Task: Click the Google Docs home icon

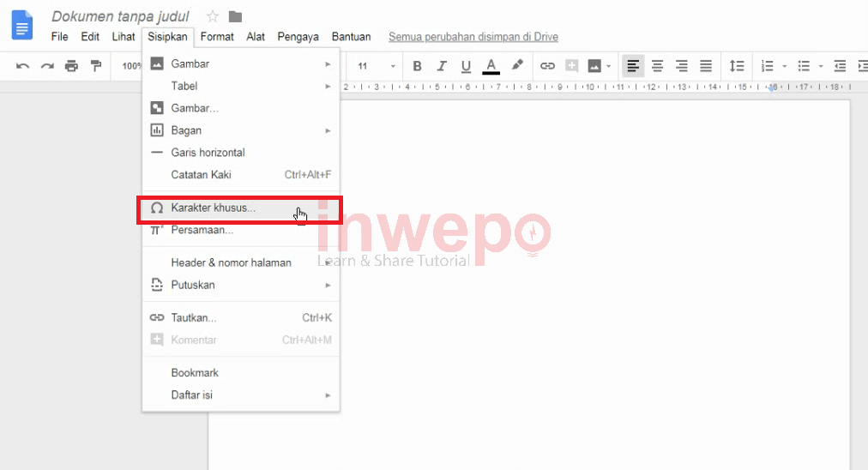Action: [x=22, y=25]
